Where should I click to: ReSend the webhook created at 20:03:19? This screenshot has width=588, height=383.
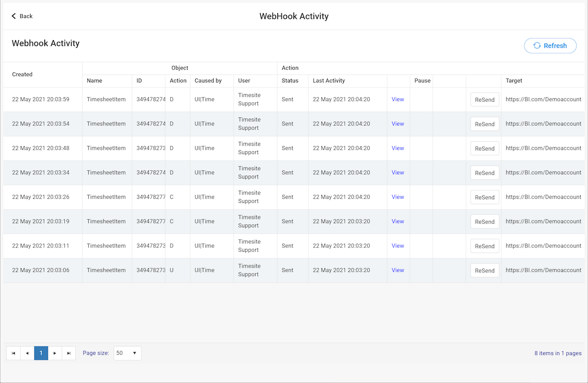[485, 222]
